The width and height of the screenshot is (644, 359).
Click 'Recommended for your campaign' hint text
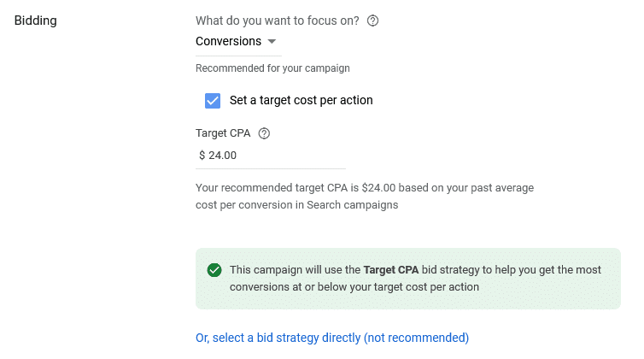coord(272,68)
